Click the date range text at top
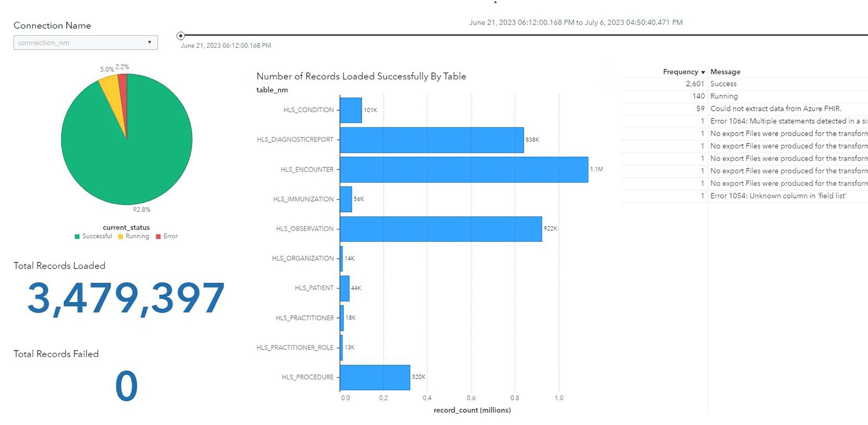 pyautogui.click(x=576, y=23)
